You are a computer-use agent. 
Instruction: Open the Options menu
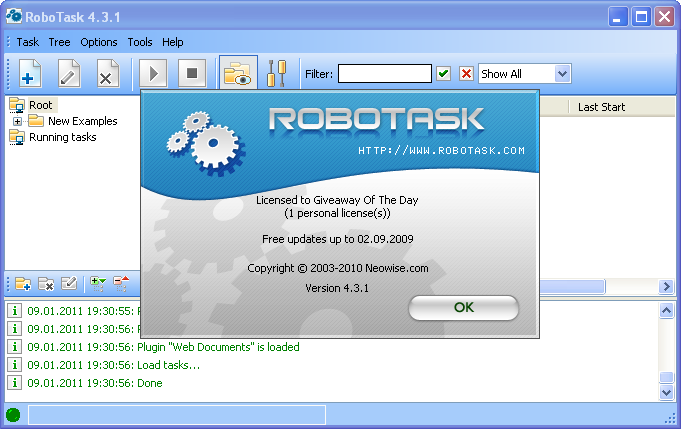pos(99,42)
